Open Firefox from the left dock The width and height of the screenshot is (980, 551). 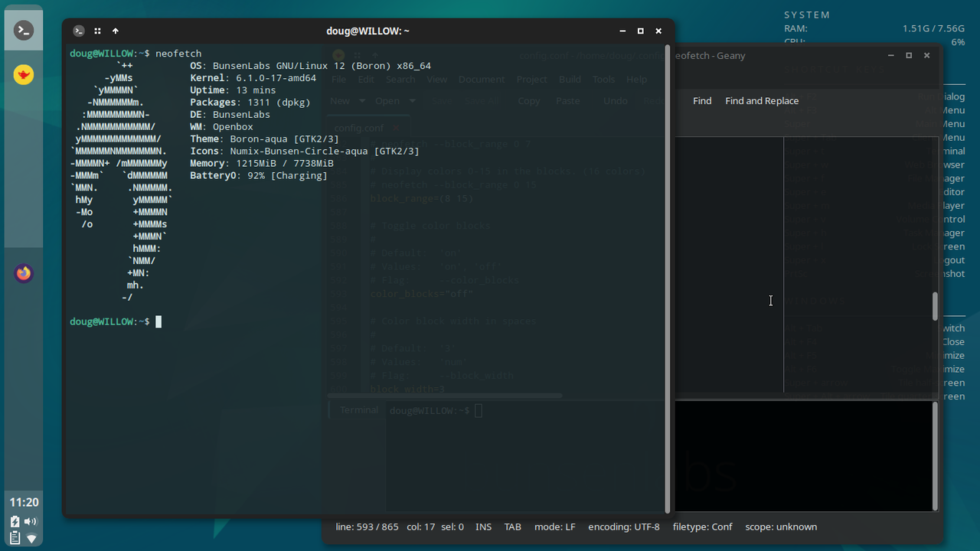(x=23, y=272)
